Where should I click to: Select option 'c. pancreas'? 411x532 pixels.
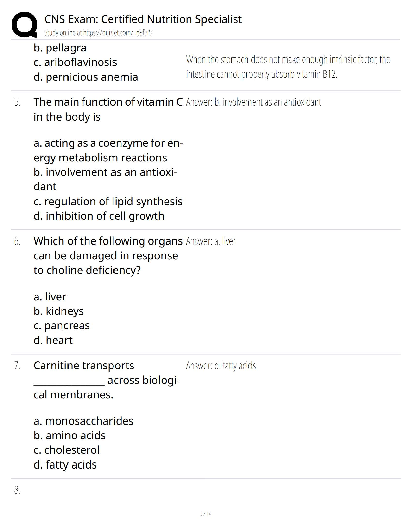click(62, 326)
